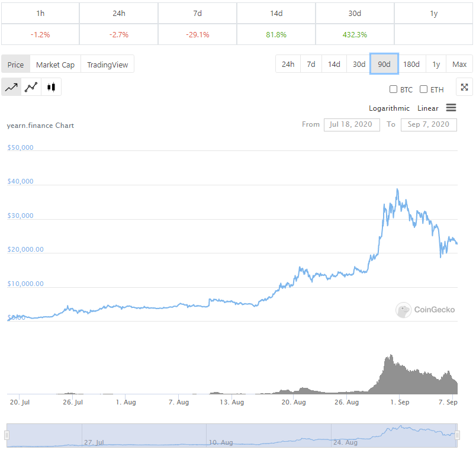Click the 432.3% 30d change value
Viewport: 476px width, 453px height.
coord(355,34)
